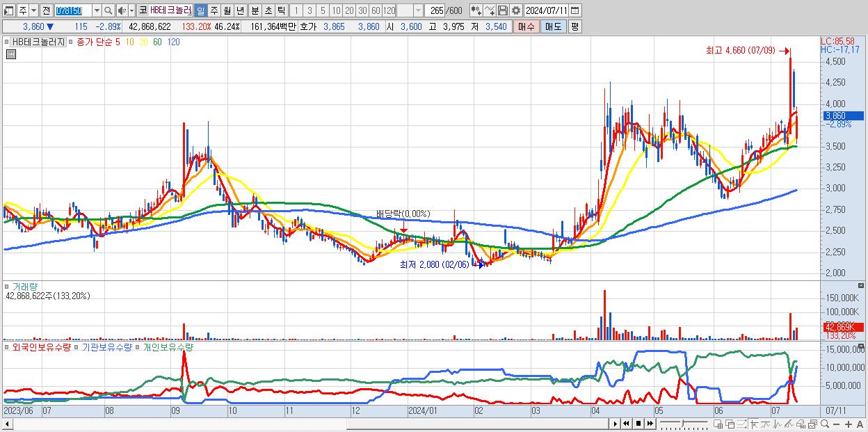Click the 개인보유수량 legend label
The image size is (868, 432).
[167, 346]
